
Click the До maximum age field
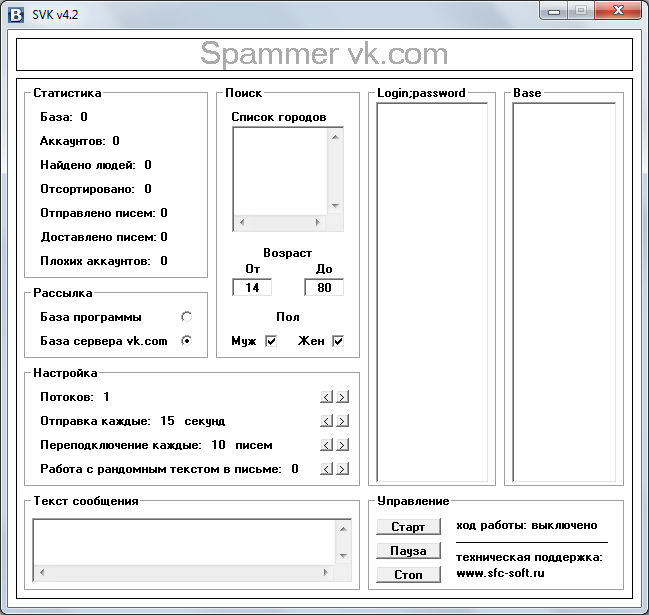324,288
